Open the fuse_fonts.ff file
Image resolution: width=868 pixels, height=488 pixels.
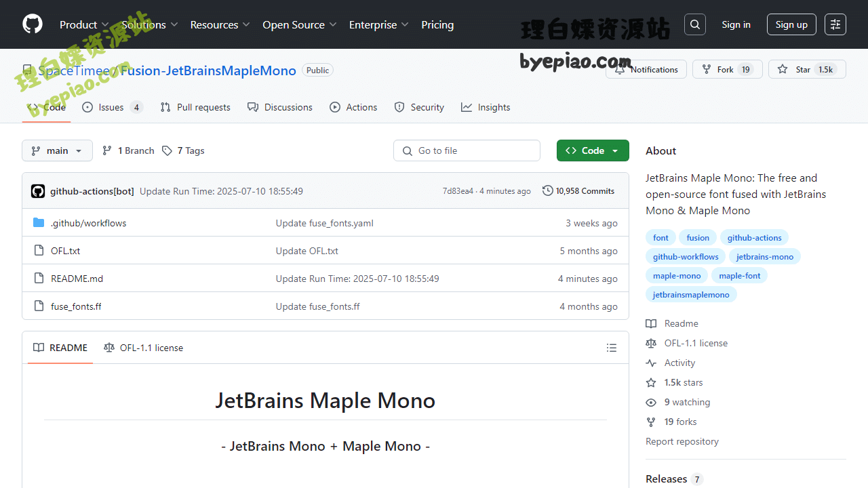point(76,306)
